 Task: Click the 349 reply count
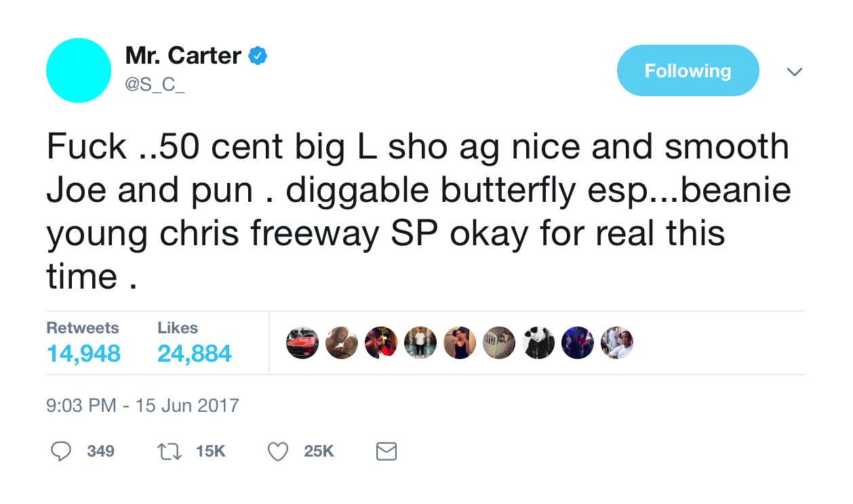101,451
